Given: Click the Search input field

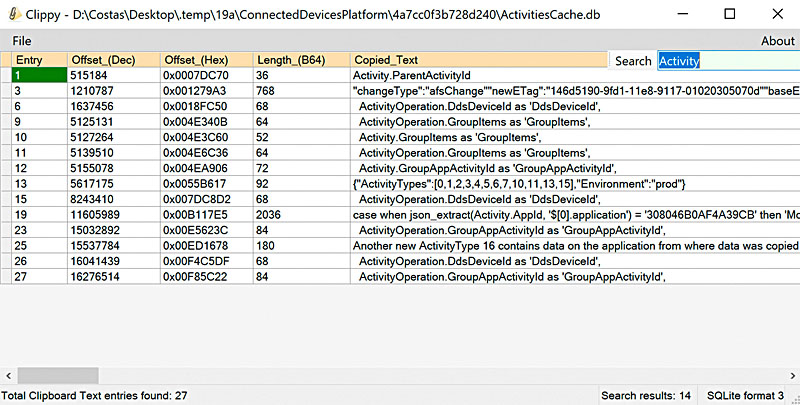Looking at the screenshot, I should click(x=727, y=61).
